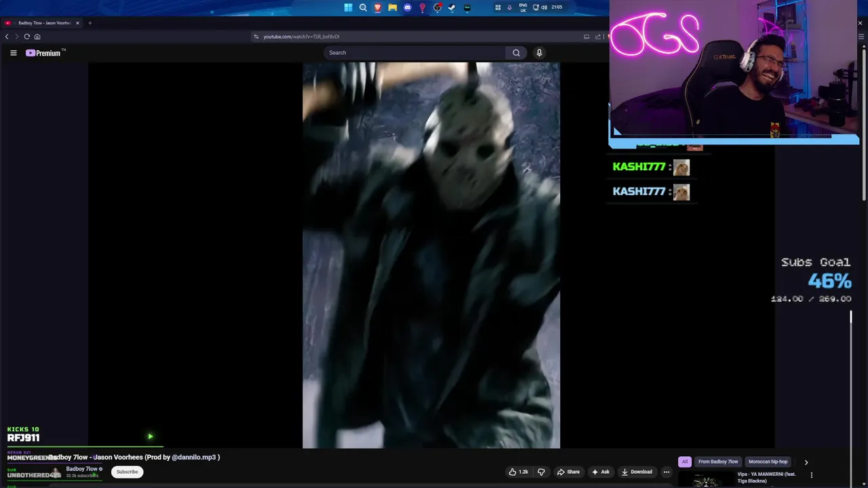868x488 pixels.
Task: Switch the ENG UK input language indicator
Action: click(523, 7)
